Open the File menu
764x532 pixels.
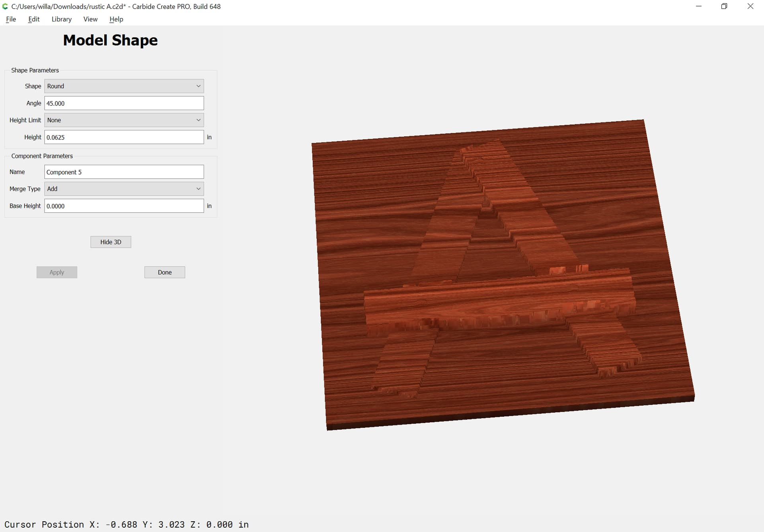tap(11, 19)
